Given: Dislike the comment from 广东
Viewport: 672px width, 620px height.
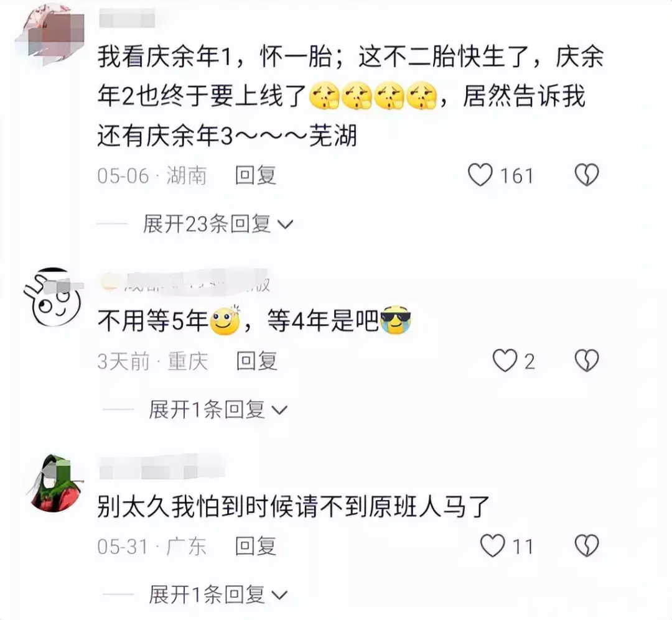Looking at the screenshot, I should click(586, 546).
